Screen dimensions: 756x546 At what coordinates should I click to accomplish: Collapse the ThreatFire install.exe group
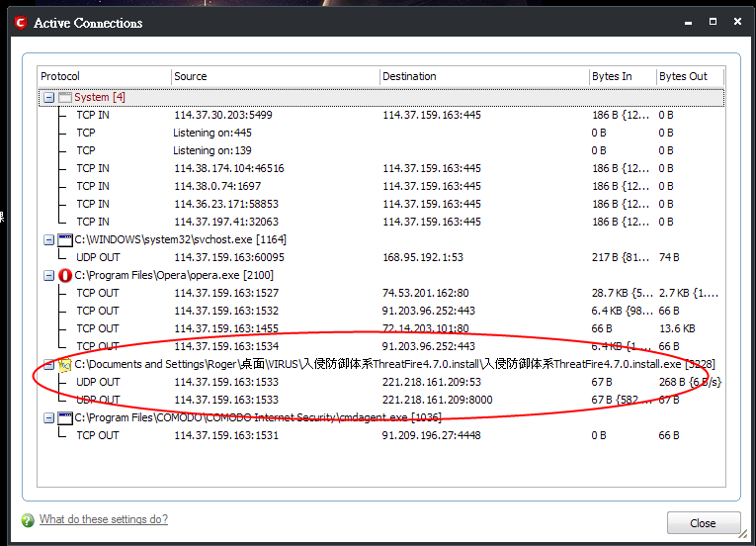coord(48,364)
